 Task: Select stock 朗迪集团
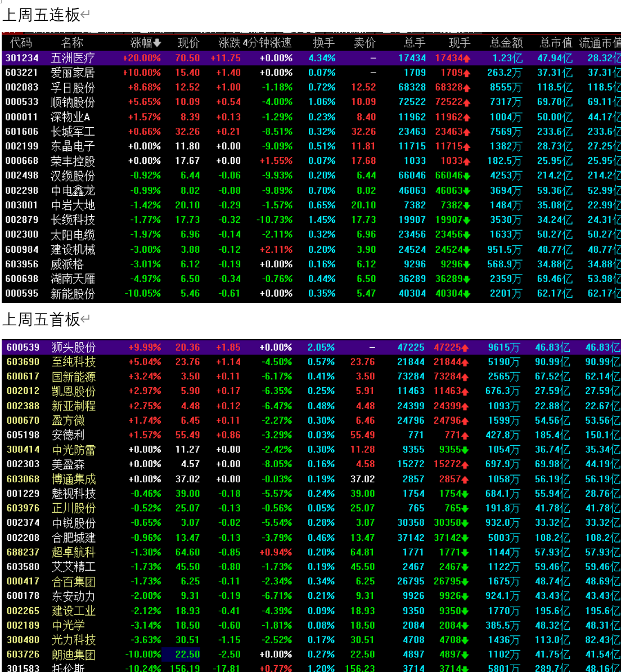coord(74,655)
